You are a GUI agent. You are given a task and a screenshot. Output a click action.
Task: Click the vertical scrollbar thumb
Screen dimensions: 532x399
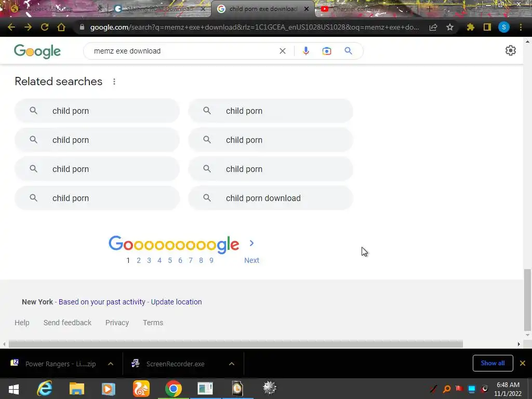(527, 300)
